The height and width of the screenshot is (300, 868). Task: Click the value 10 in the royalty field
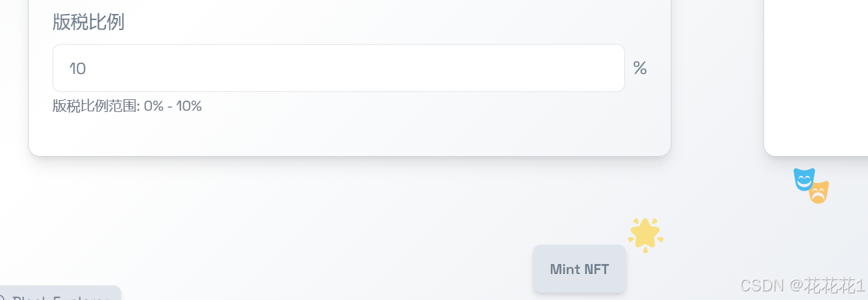[78, 68]
